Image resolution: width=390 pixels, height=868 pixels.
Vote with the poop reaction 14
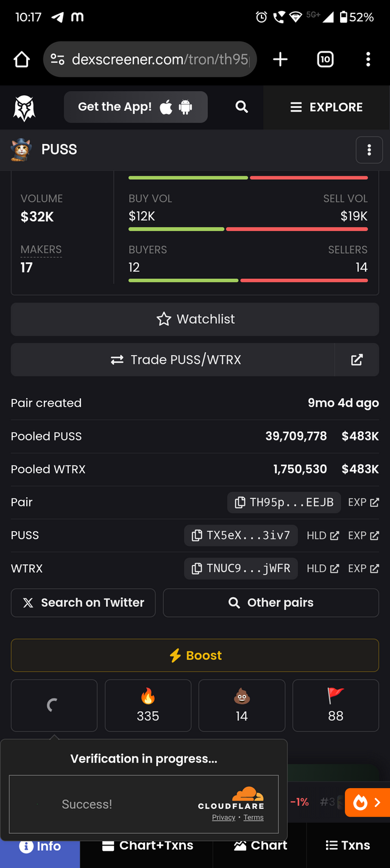pyautogui.click(x=242, y=705)
